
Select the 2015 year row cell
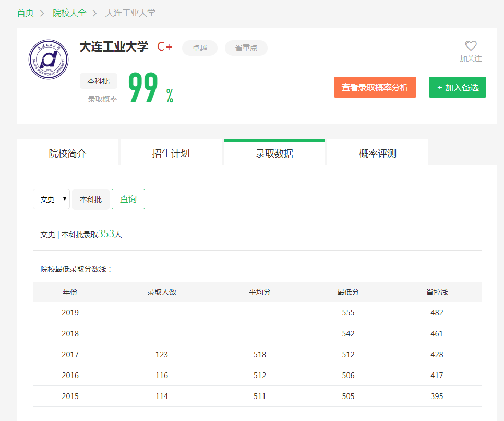70,396
